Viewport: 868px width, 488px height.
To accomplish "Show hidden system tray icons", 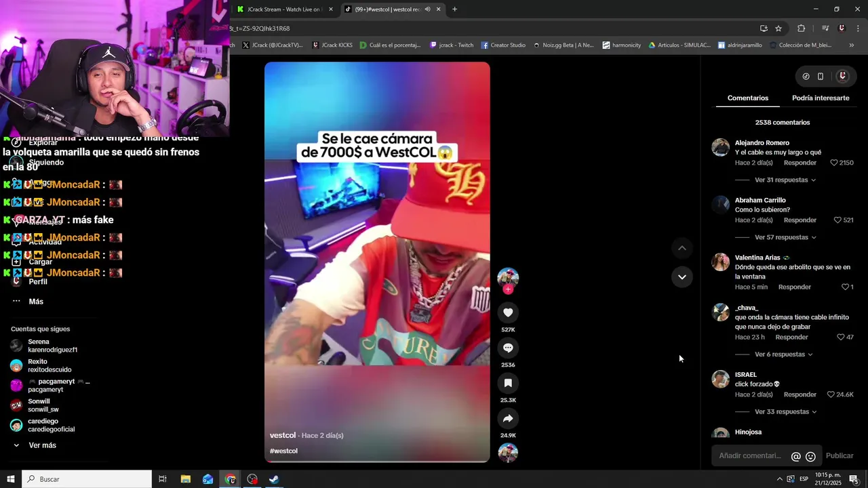I will [x=779, y=479].
